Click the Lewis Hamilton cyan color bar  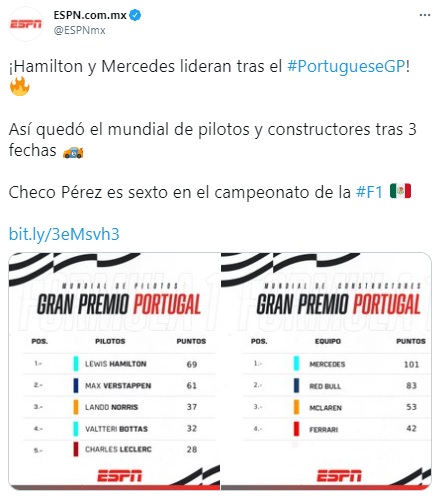click(76, 364)
